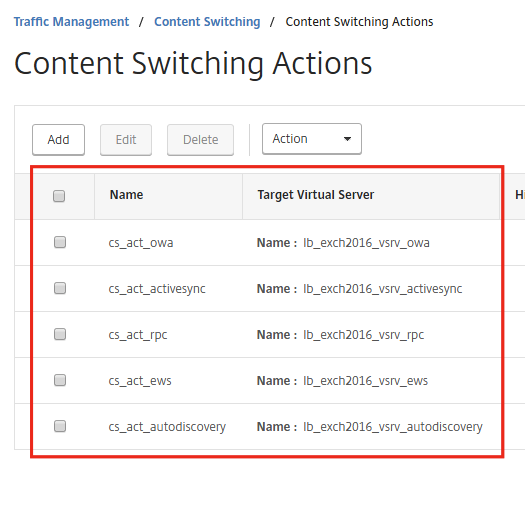Sort by the Name column header

pos(127,195)
